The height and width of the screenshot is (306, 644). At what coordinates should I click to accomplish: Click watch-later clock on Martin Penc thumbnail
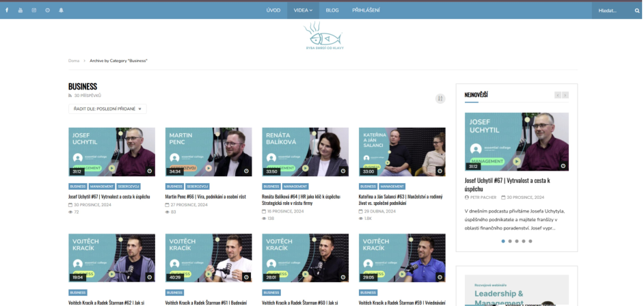click(246, 171)
